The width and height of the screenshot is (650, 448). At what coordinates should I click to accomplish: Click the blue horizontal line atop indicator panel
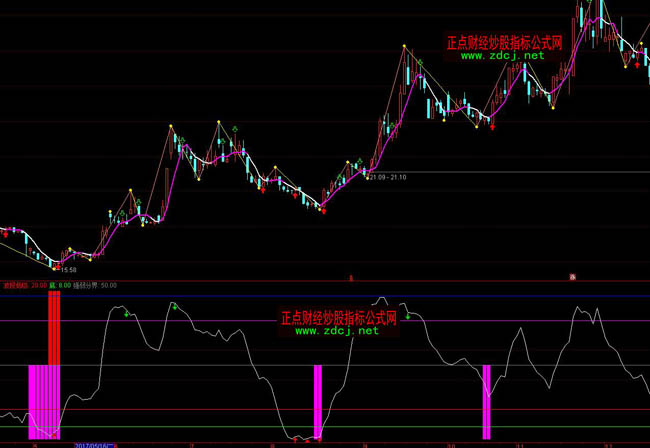tap(325, 296)
